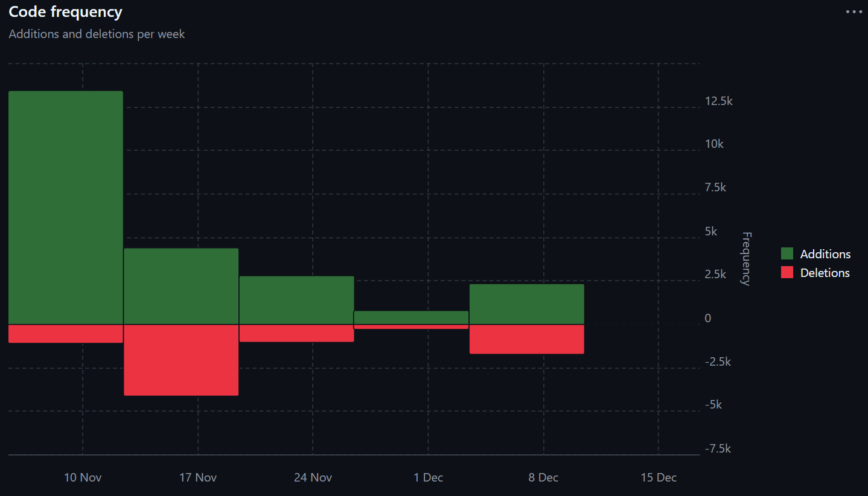Toggle the Additions series legend label
Image resolution: width=868 pixels, height=496 pixels.
(x=825, y=254)
